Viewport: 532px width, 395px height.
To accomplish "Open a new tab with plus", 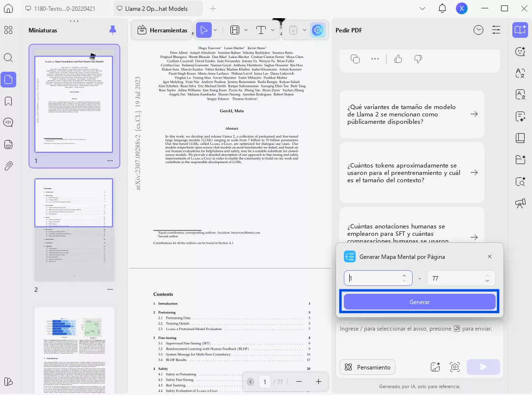I will 213,9.
